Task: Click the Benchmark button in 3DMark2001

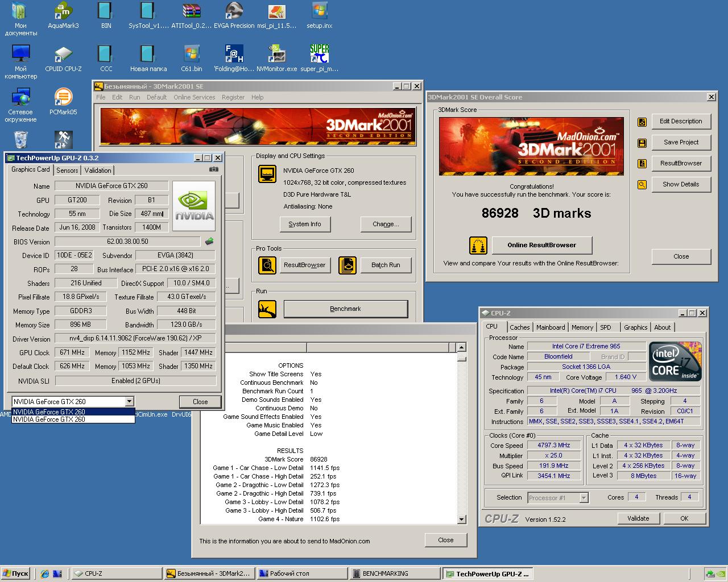Action: (x=345, y=309)
